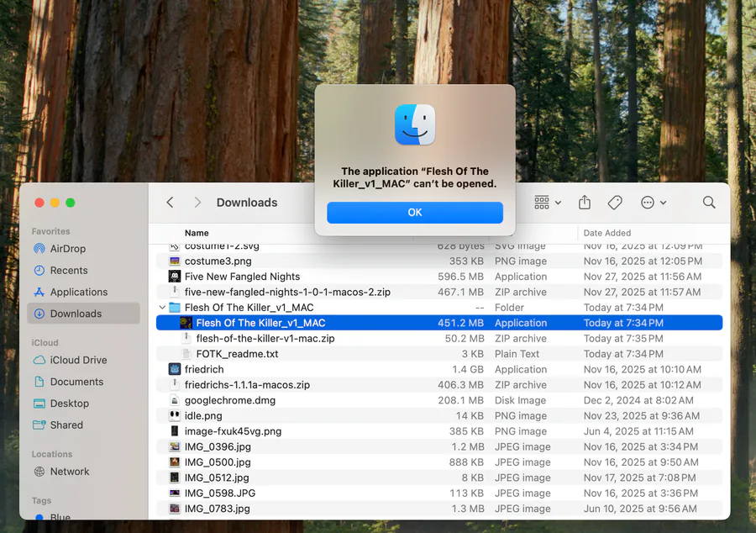
Task: Select Downloads in the sidebar
Action: (x=84, y=314)
